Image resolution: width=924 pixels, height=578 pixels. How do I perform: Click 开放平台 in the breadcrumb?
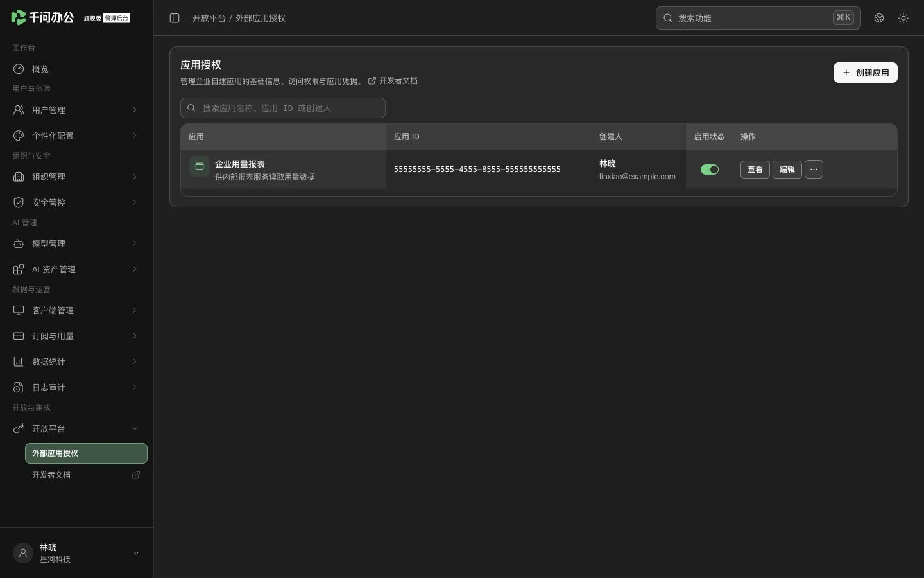tap(209, 18)
